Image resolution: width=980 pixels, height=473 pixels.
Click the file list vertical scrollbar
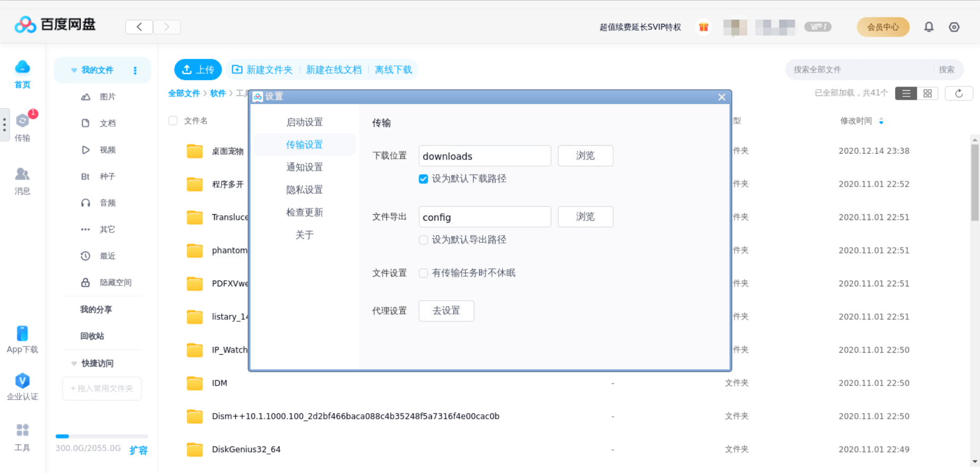975,182
